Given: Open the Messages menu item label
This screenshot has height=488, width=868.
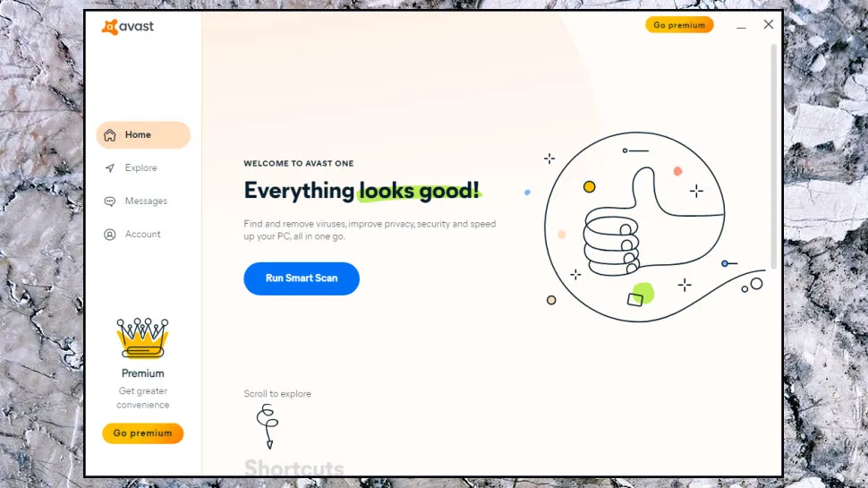Looking at the screenshot, I should (x=146, y=201).
